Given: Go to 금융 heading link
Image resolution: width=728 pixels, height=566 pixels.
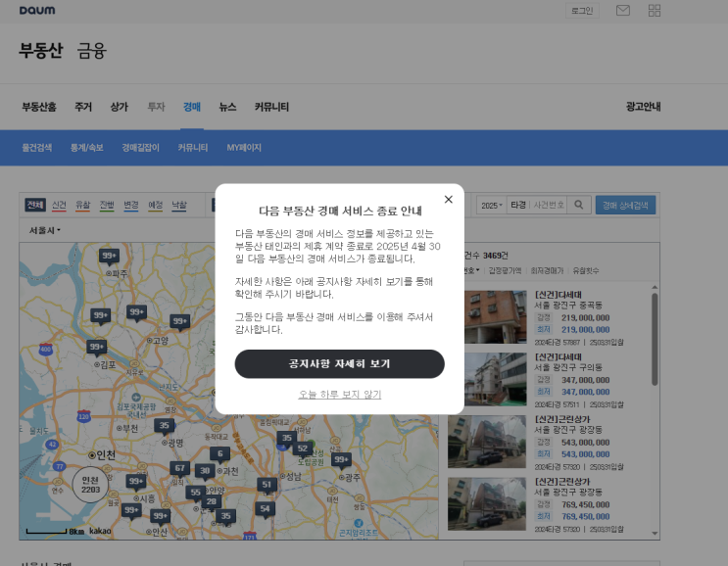Looking at the screenshot, I should (x=92, y=50).
